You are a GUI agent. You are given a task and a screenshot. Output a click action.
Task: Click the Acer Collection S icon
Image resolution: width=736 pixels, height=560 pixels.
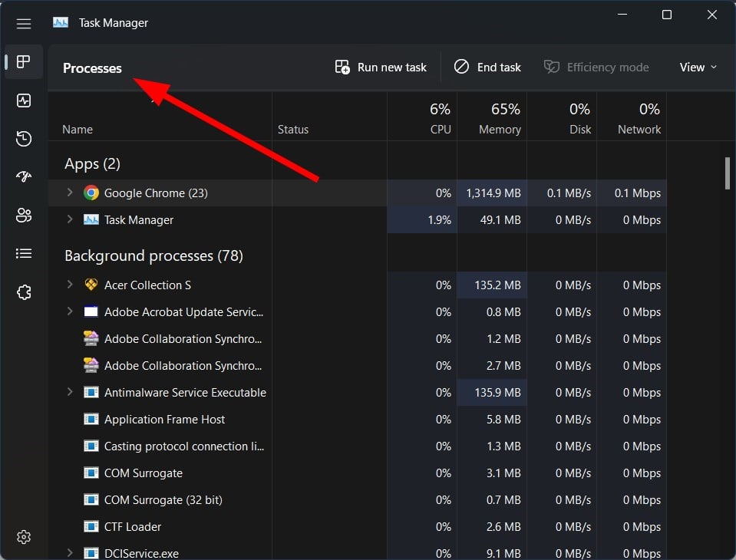[91, 285]
